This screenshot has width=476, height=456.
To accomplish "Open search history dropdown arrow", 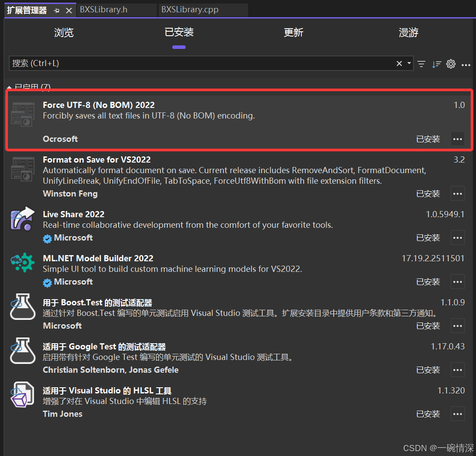I will click(x=409, y=63).
